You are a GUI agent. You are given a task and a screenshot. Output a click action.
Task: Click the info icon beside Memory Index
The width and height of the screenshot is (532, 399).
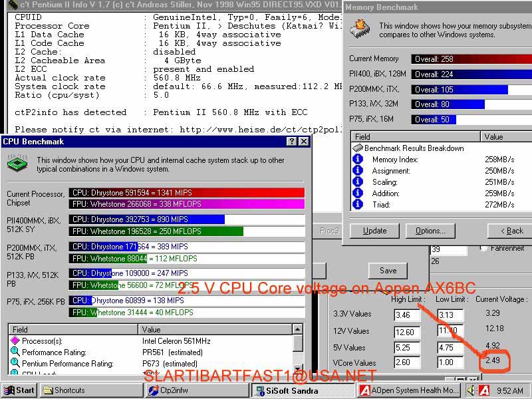[x=358, y=159]
